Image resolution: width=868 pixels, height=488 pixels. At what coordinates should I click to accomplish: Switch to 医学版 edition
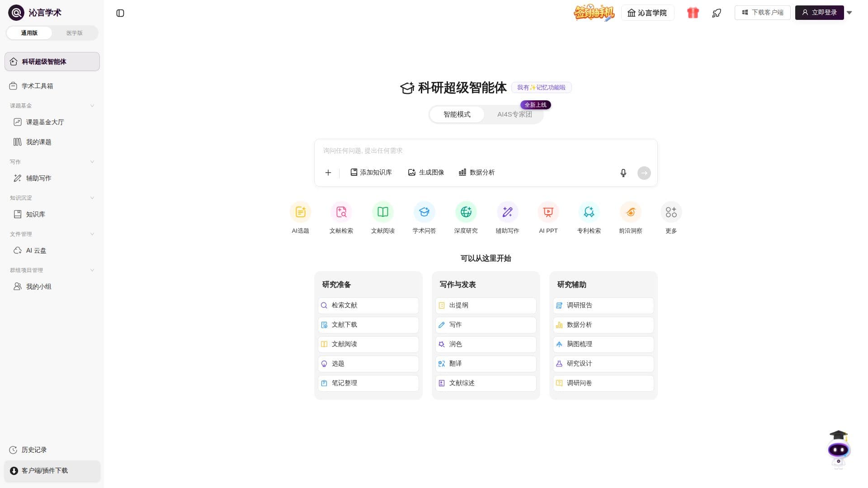point(75,33)
